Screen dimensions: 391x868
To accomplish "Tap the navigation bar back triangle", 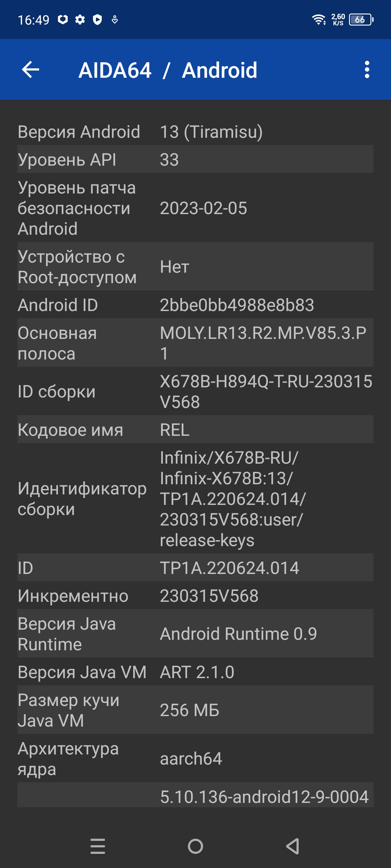I will [293, 846].
